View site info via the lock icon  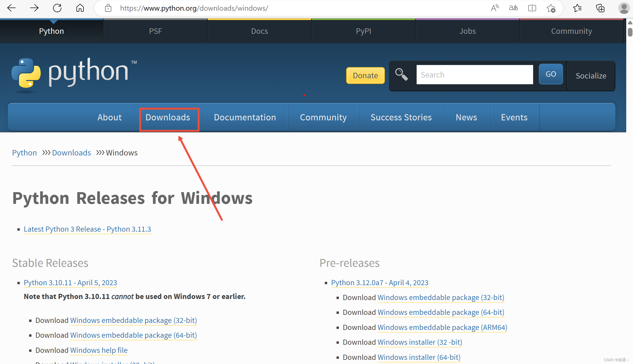[108, 8]
